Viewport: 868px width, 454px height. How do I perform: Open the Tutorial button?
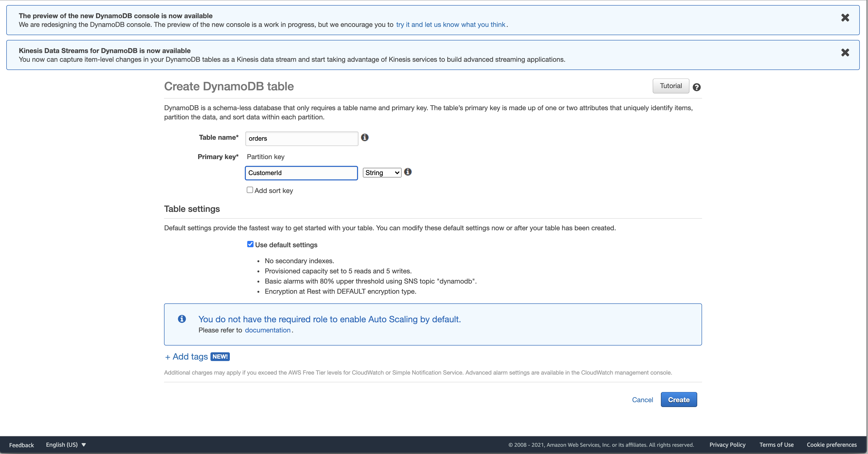point(671,86)
